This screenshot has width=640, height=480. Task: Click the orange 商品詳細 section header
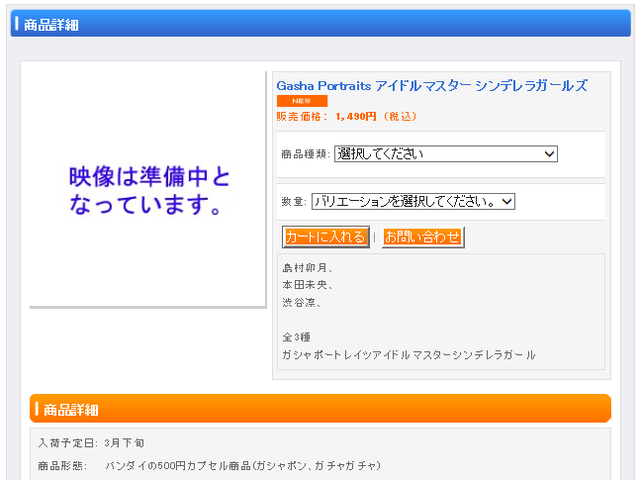[x=320, y=409]
